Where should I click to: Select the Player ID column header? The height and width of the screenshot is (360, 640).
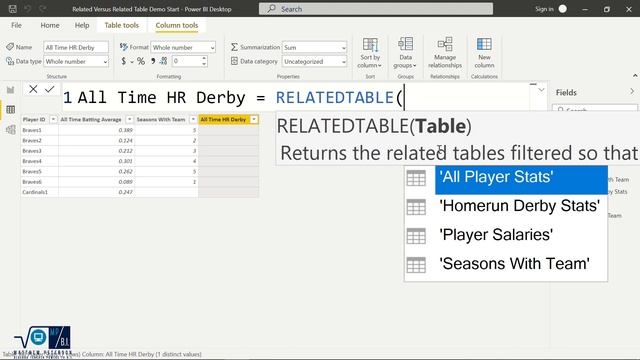[34, 119]
